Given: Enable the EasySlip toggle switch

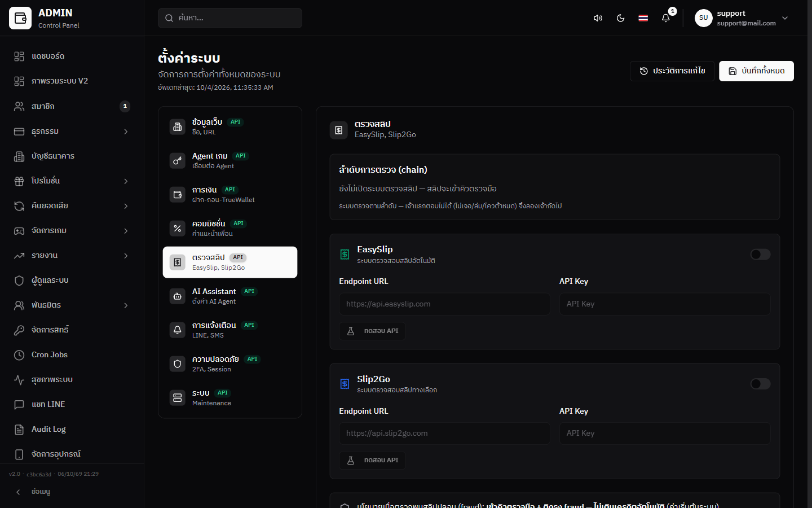Looking at the screenshot, I should [x=760, y=255].
